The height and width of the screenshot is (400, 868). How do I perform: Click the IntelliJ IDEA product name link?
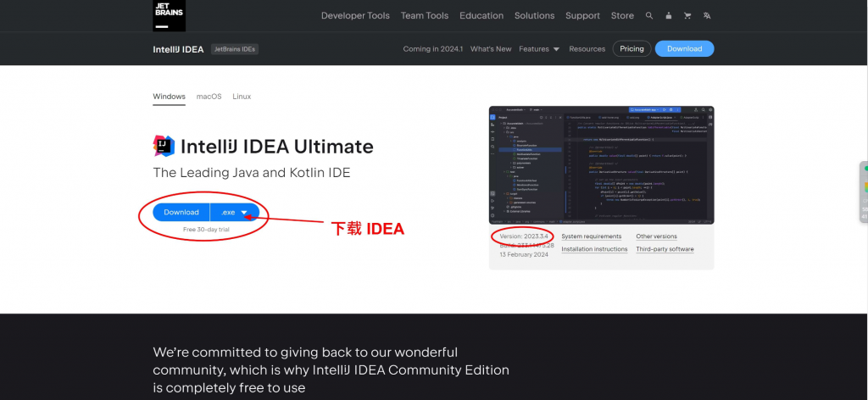tap(178, 49)
